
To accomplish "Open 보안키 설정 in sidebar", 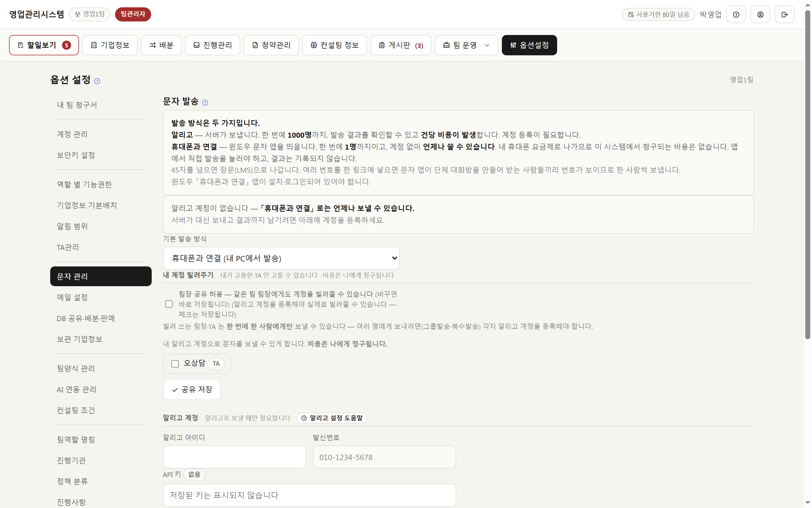I will [101, 155].
